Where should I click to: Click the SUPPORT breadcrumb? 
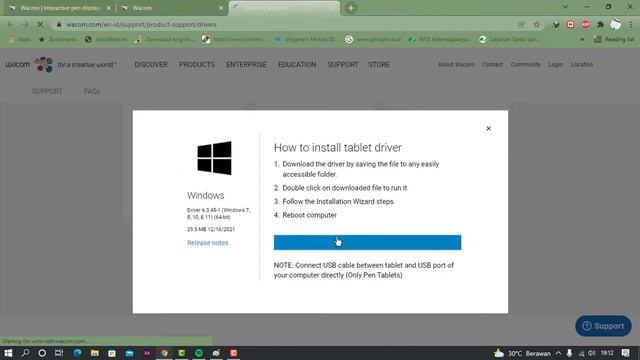[x=47, y=91]
